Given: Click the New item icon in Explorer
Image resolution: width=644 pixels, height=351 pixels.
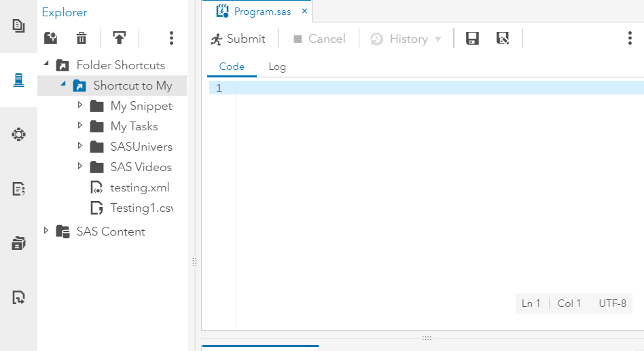Looking at the screenshot, I should coord(51,38).
